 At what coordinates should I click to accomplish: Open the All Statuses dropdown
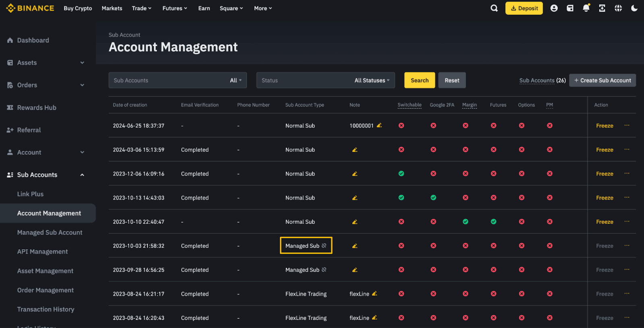pos(372,80)
